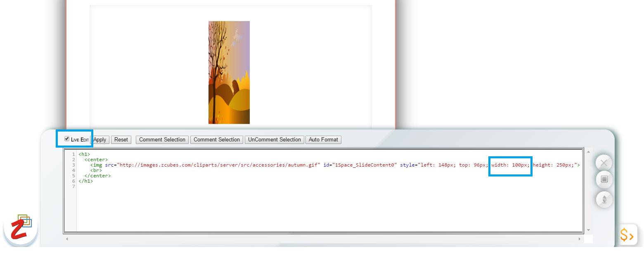Click the autumn.gif URL in code
The image size is (644, 254).
coord(219,165)
